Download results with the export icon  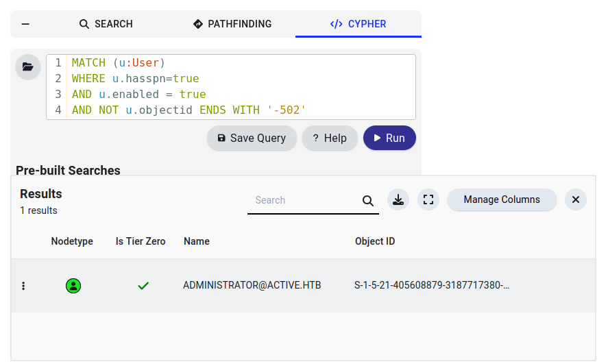coord(398,199)
